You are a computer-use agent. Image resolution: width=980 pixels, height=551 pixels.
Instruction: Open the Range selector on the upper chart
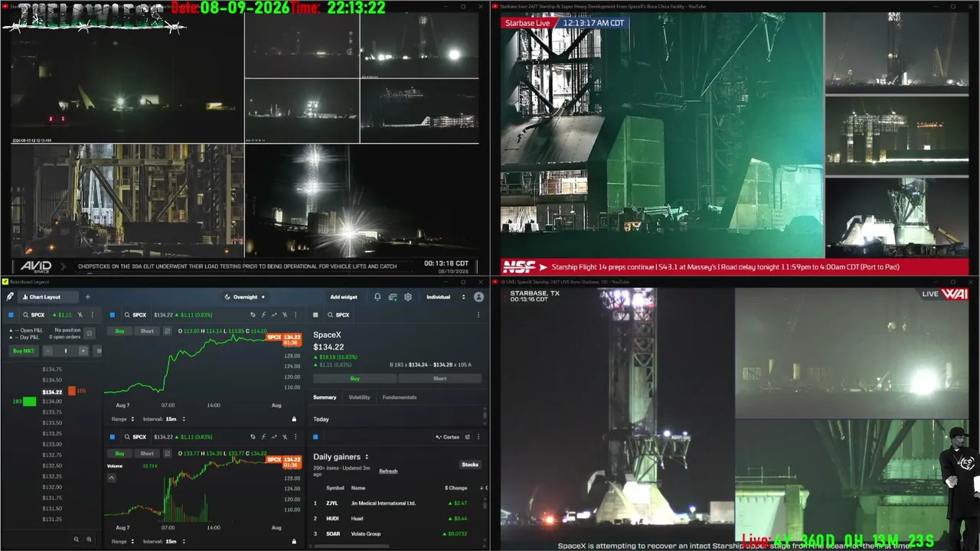(123, 419)
